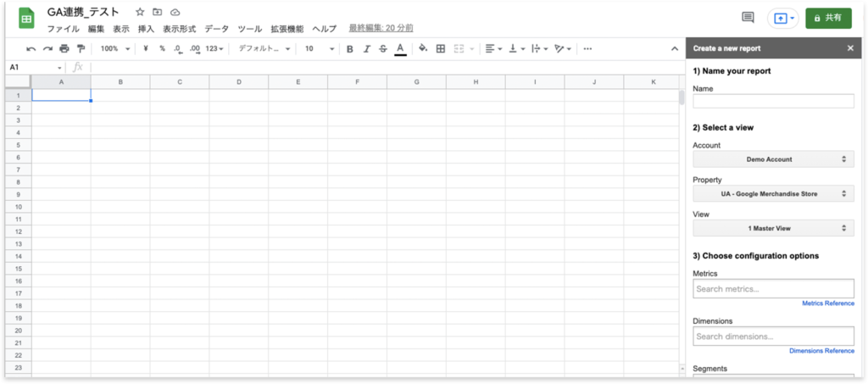Select the paint format tool
The image size is (868, 384).
pos(81,49)
